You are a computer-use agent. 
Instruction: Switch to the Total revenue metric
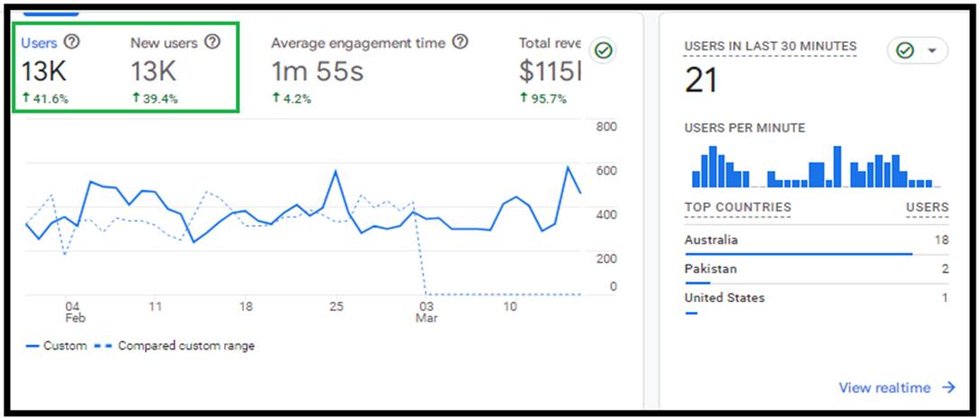tap(549, 42)
